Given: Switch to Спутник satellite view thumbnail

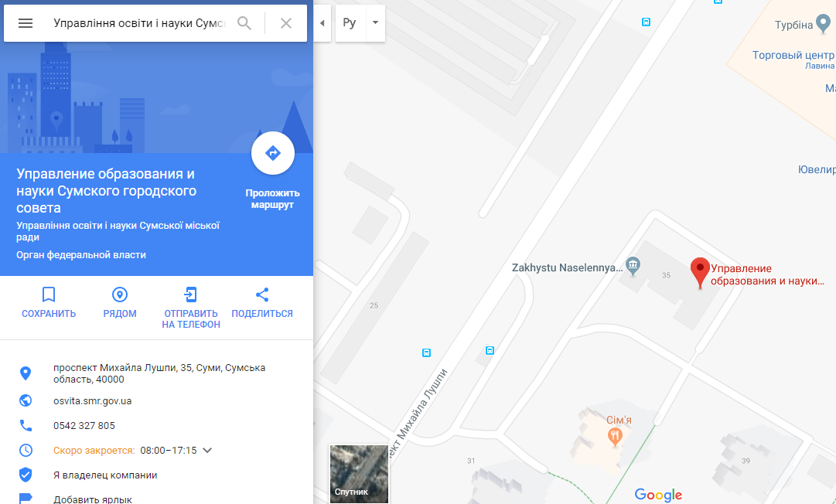Looking at the screenshot, I should (359, 474).
